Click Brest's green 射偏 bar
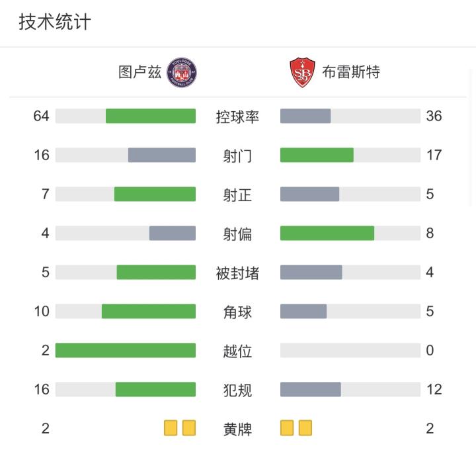Viewport: 476px width, 450px height. [327, 234]
